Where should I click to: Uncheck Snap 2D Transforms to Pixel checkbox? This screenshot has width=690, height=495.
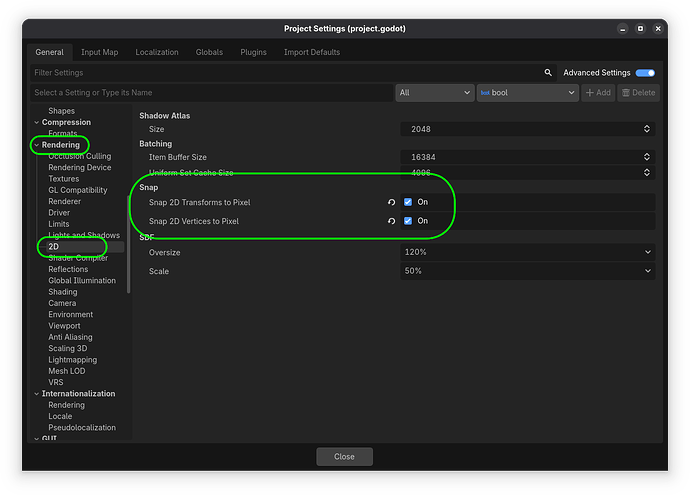pos(408,202)
